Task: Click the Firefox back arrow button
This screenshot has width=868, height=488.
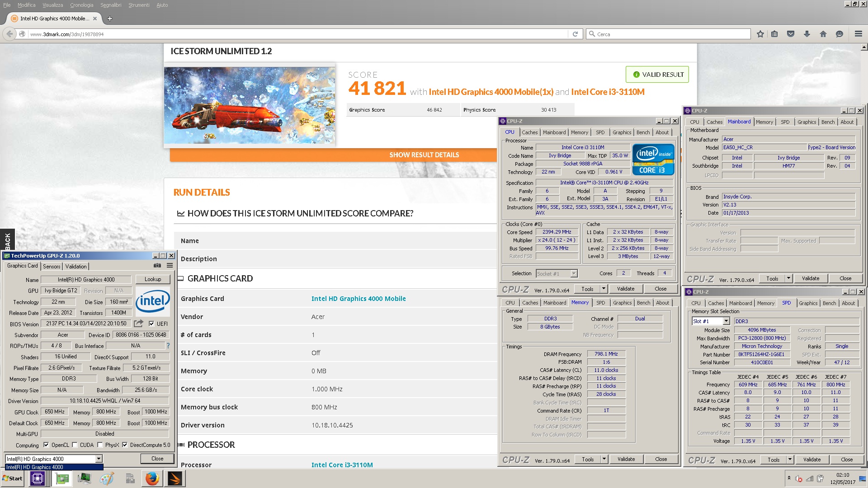Action: click(x=9, y=34)
